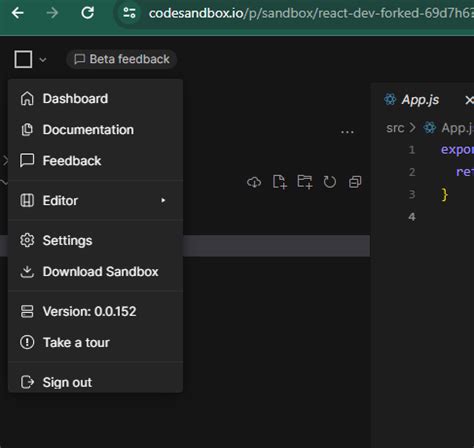Create a new file with the file-plus icon
474x448 pixels.
279,182
